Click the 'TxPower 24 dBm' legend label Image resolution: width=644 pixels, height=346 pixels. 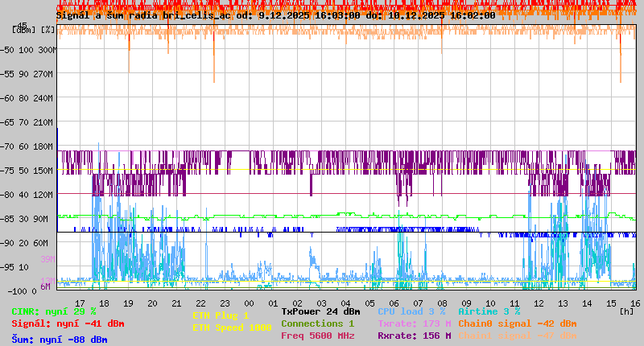tap(320, 311)
